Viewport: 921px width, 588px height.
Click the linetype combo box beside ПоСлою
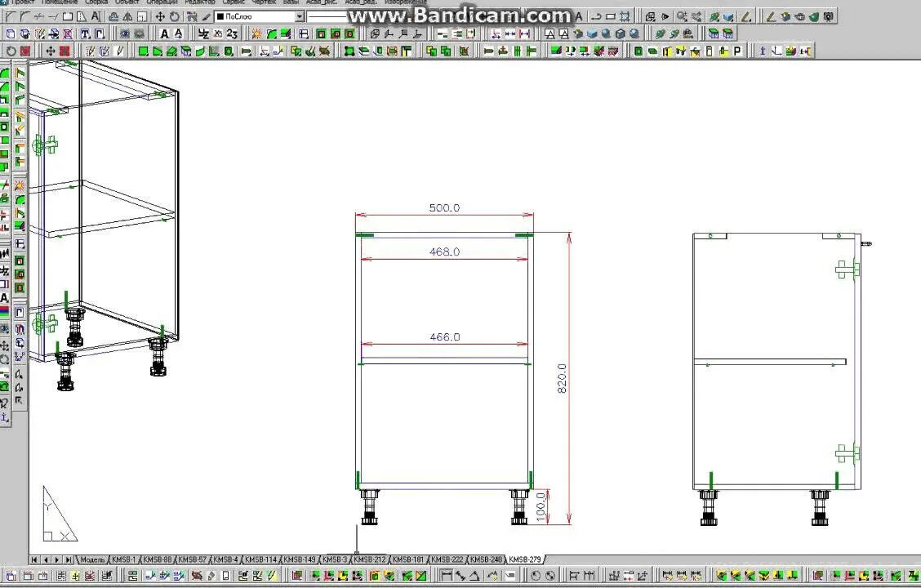[327, 17]
